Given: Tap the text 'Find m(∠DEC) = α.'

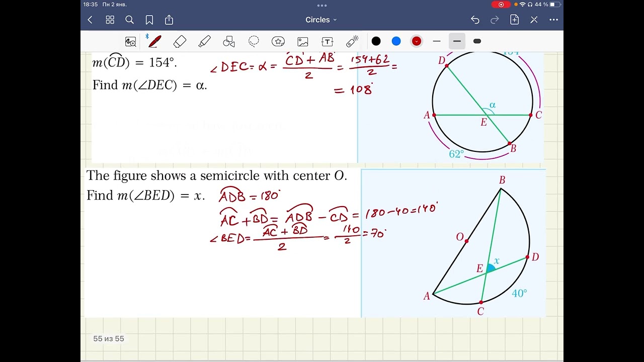Looking at the screenshot, I should click(149, 85).
